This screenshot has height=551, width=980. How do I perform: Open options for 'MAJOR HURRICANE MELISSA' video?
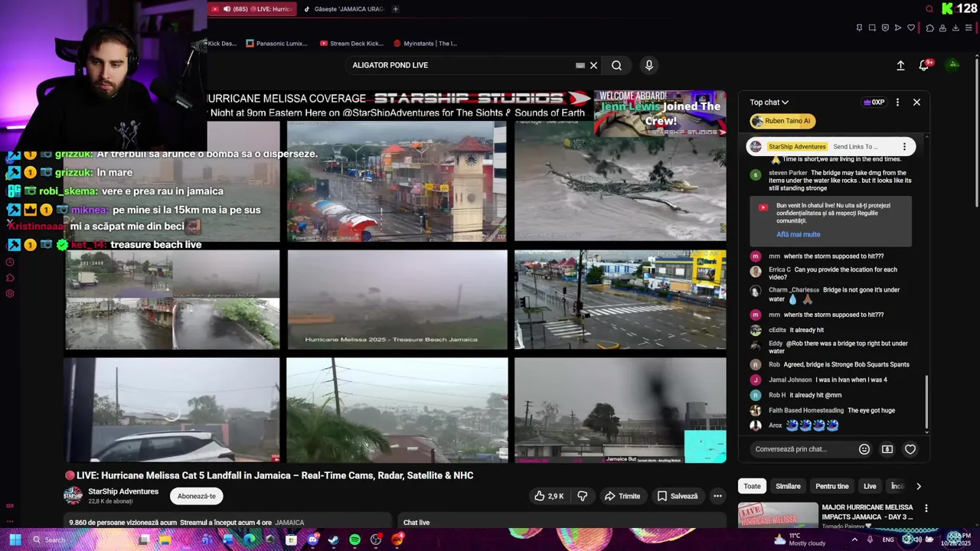tap(926, 508)
